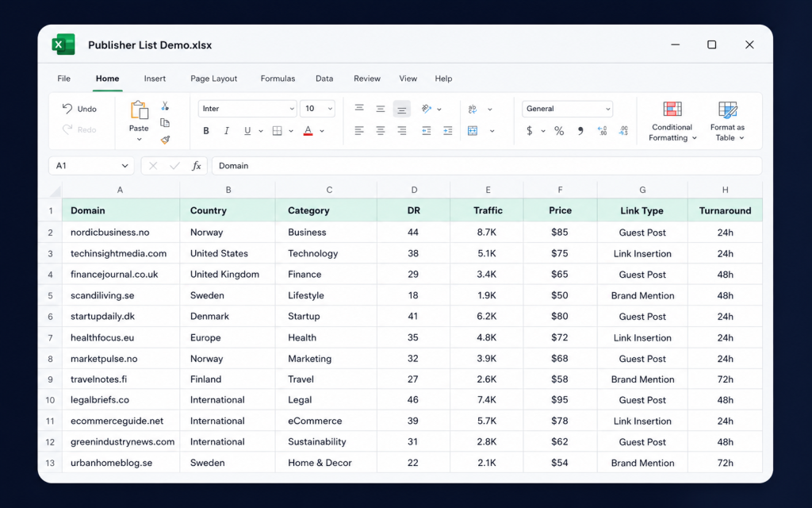Click the insert function fx icon
The height and width of the screenshot is (508, 812).
[x=197, y=166]
